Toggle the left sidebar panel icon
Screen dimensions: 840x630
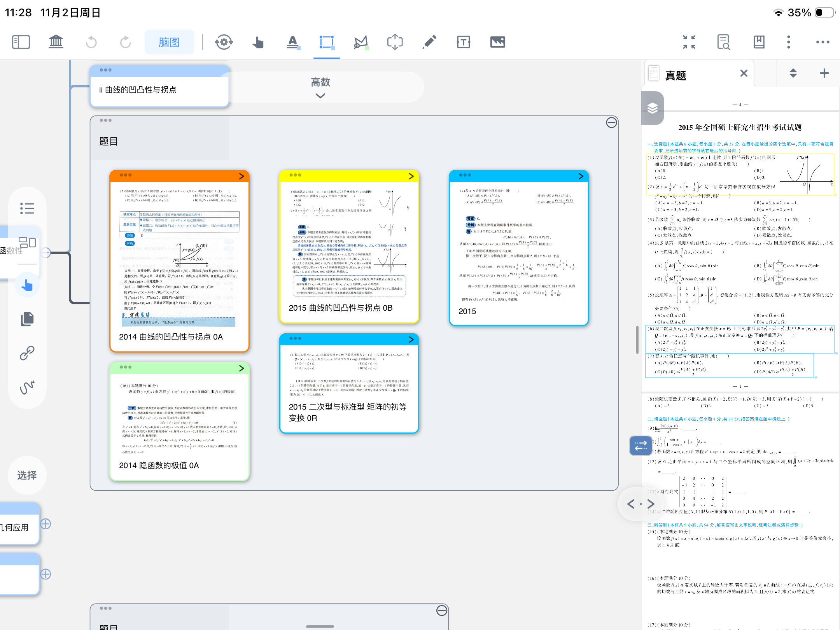coord(21,42)
